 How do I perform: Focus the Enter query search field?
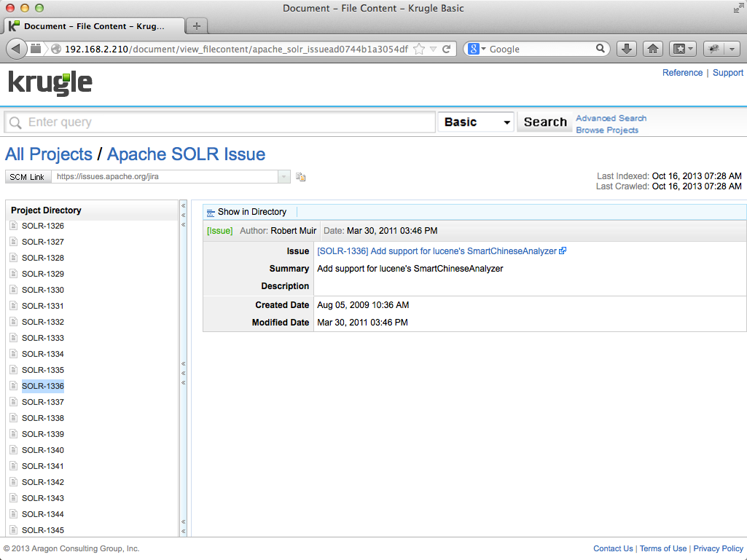(220, 122)
